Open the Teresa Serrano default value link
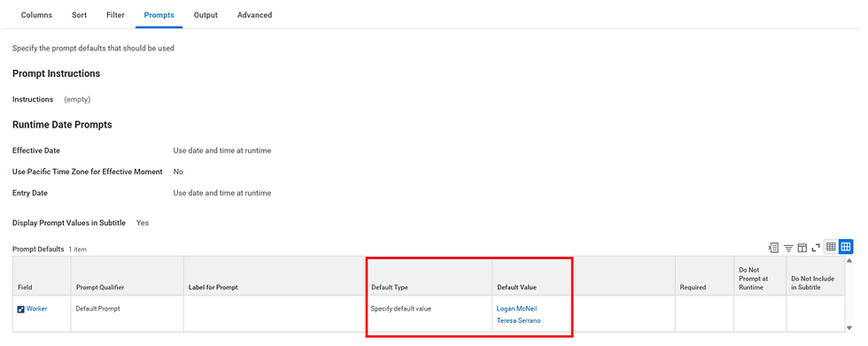The image size is (868, 346). click(x=519, y=320)
